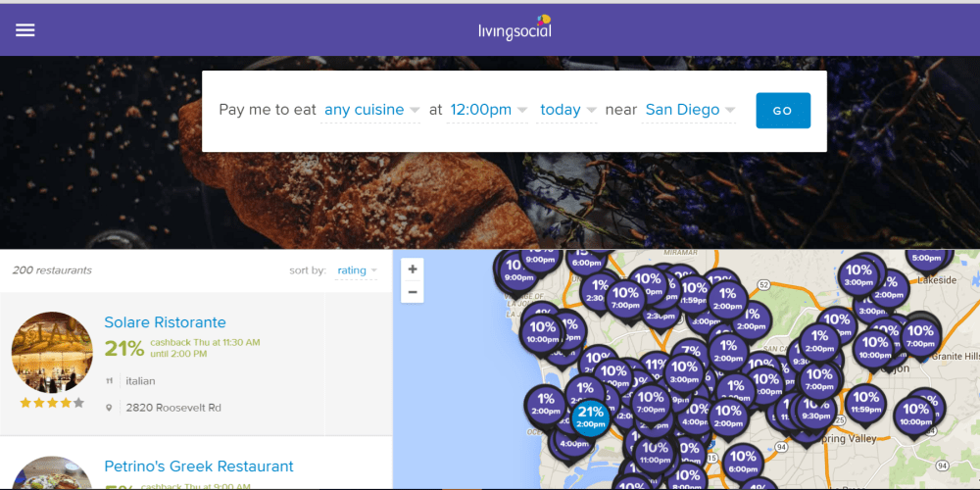Click 'cashback Thu at 11:30 AM' text

tap(205, 342)
